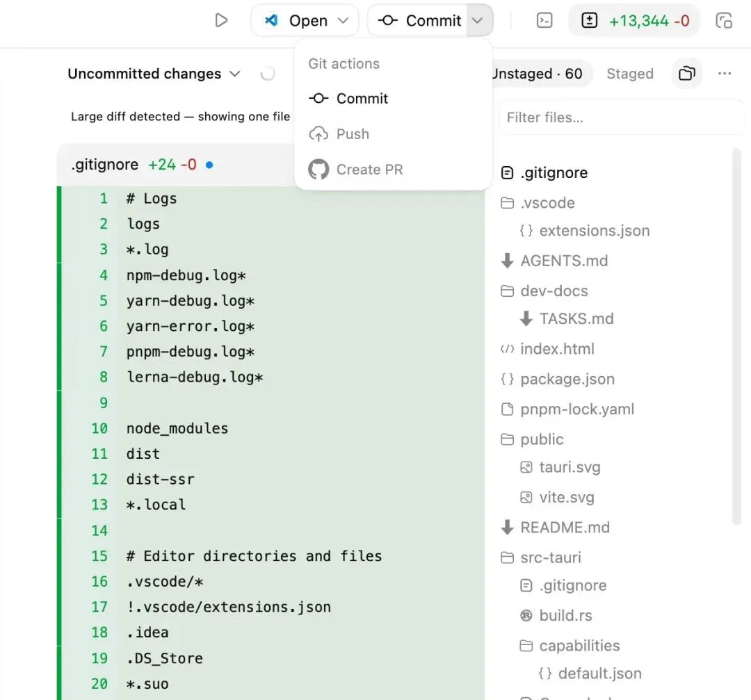The image size is (751, 700).
Task: Click the stacked files view icon
Action: point(687,74)
